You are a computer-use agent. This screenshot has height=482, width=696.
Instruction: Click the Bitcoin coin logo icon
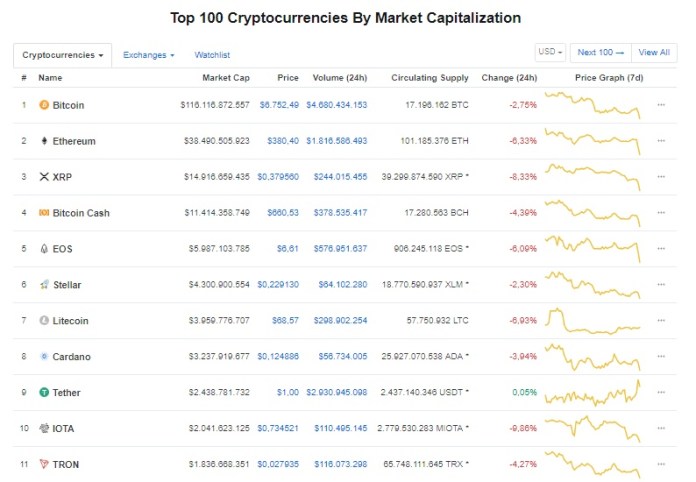tap(44, 105)
